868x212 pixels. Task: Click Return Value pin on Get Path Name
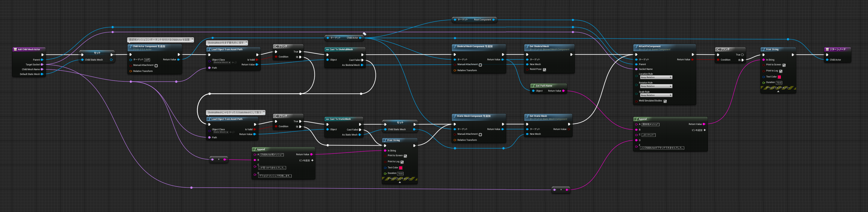(x=563, y=91)
